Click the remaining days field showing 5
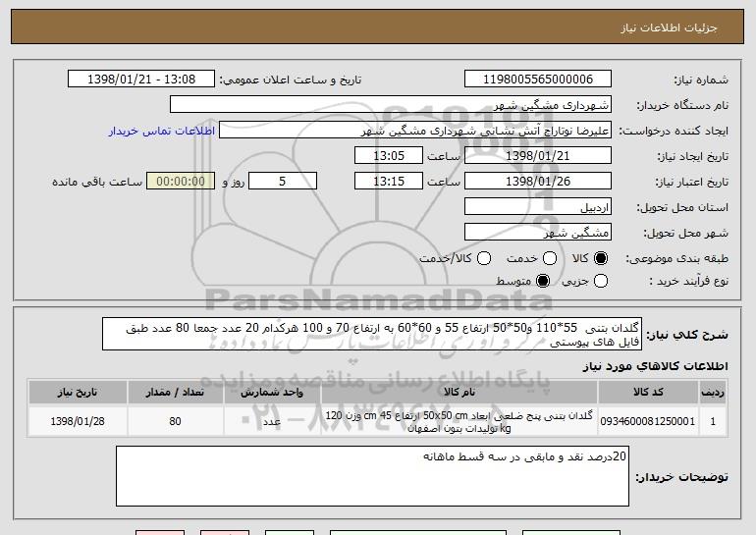Image resolution: width=756 pixels, height=535 pixels. [x=283, y=182]
